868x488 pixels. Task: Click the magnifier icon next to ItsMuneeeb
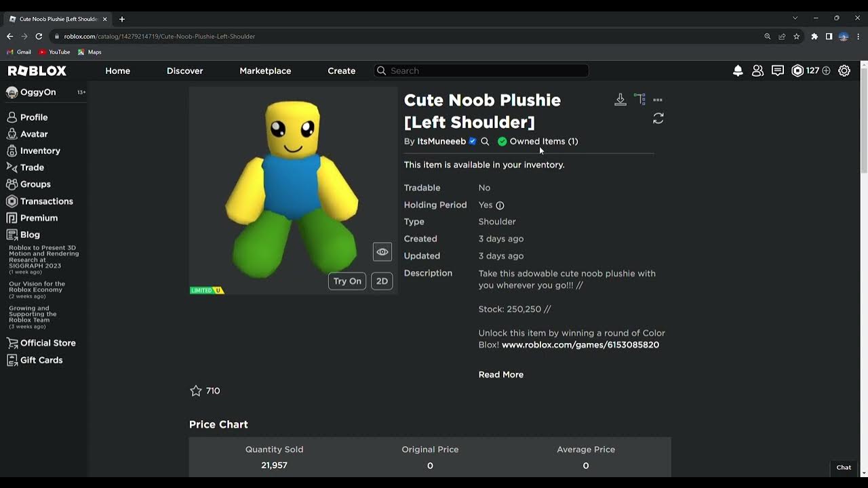[x=485, y=142]
